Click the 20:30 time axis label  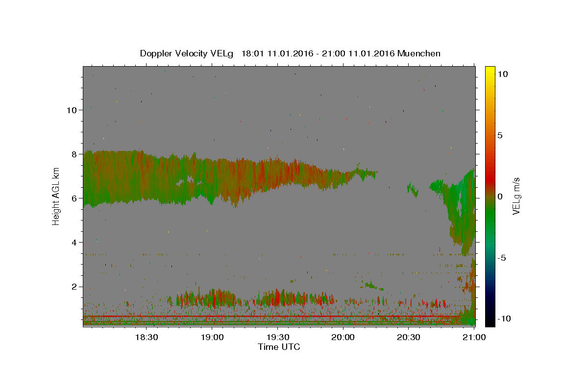[409, 337]
